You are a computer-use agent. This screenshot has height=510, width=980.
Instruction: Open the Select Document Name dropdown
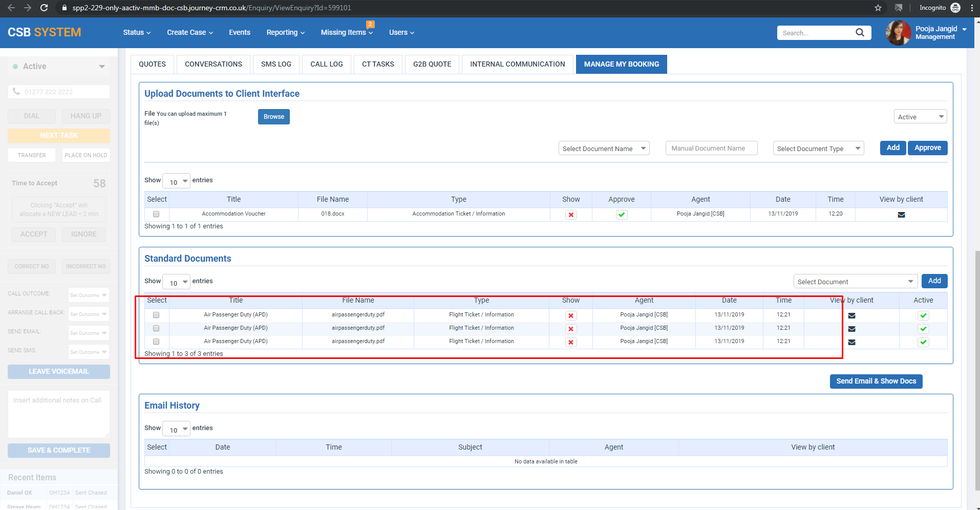604,148
